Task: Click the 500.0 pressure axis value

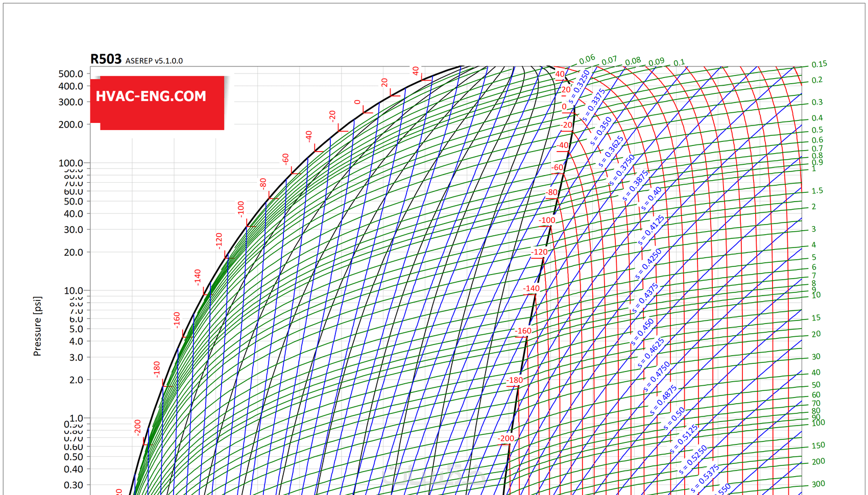Action: [x=71, y=74]
